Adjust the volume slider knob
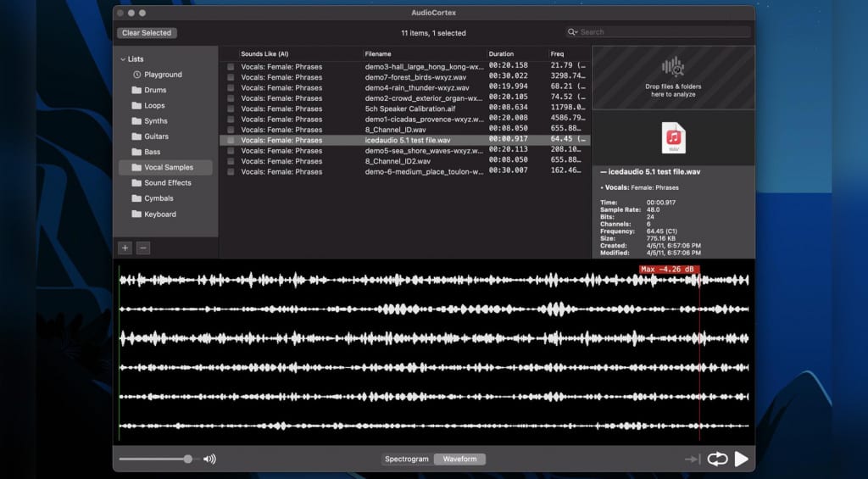This screenshot has width=868, height=479. coord(188,459)
